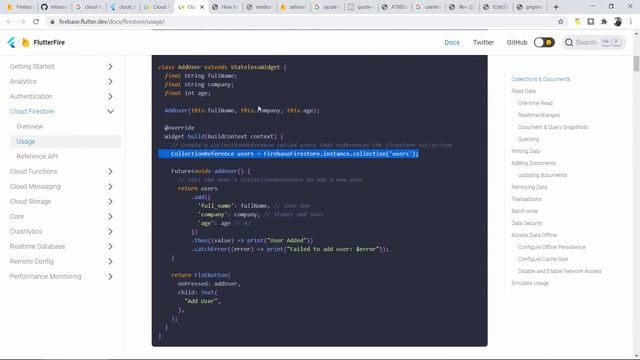Open the Twitter header link

click(x=483, y=42)
